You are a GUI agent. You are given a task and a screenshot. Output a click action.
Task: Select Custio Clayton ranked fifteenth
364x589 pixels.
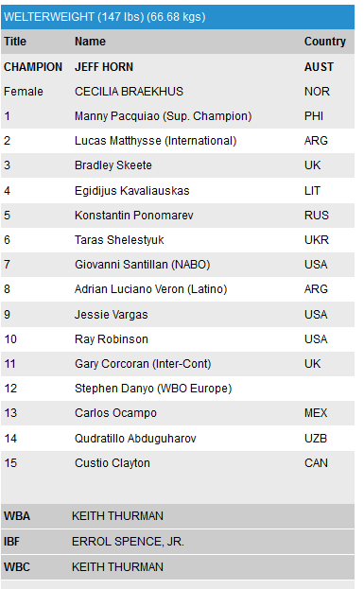click(113, 463)
